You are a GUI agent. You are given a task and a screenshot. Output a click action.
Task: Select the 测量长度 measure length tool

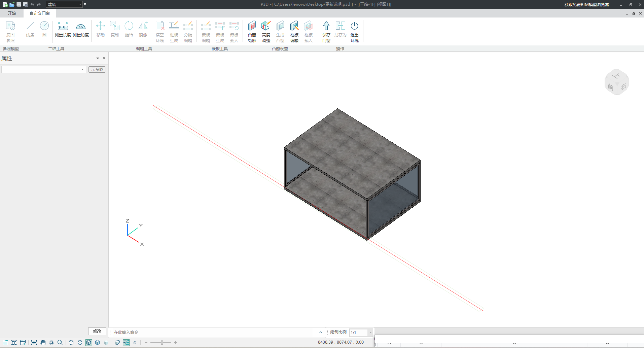click(63, 29)
